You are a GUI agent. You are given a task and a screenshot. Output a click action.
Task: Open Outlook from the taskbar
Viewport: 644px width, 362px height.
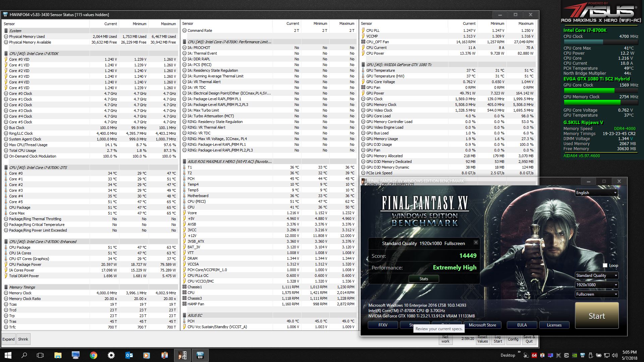(129, 355)
